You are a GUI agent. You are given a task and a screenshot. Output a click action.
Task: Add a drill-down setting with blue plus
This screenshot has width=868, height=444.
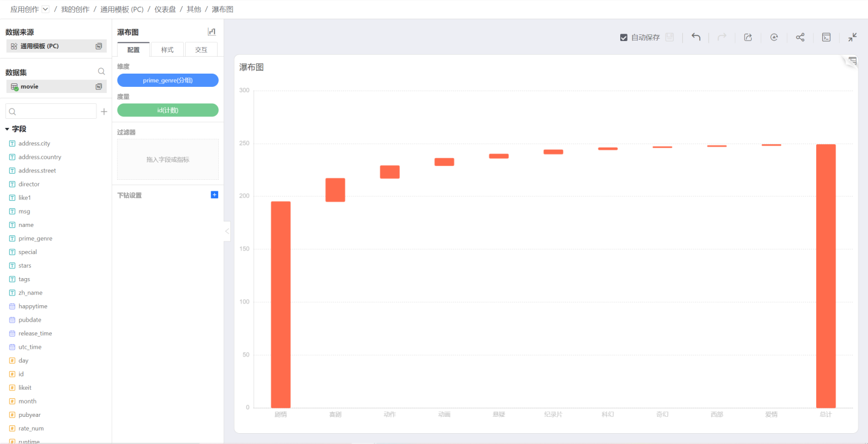(215, 195)
